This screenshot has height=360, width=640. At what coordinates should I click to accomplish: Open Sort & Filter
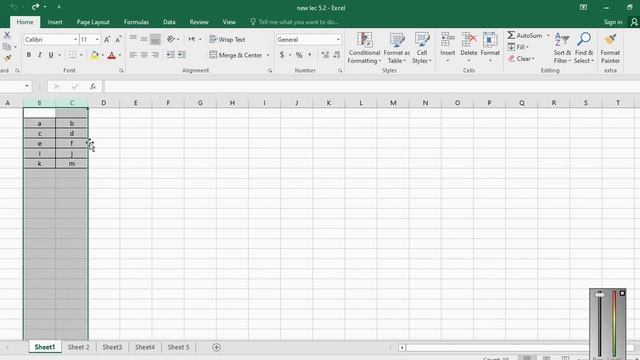(x=562, y=48)
